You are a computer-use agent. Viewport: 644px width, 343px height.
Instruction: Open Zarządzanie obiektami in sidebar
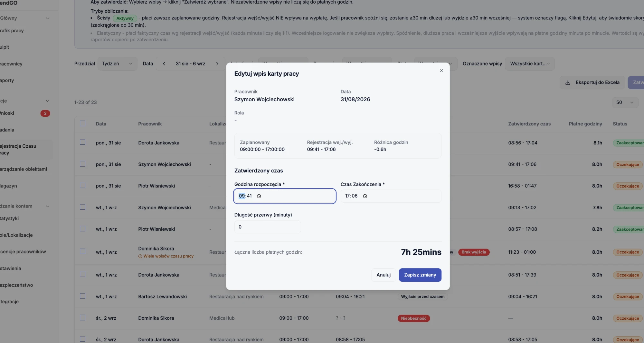(x=24, y=169)
